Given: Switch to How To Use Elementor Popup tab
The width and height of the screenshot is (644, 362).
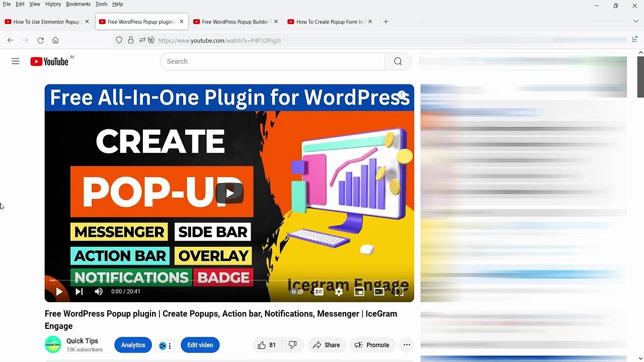Looking at the screenshot, I should [47, 22].
